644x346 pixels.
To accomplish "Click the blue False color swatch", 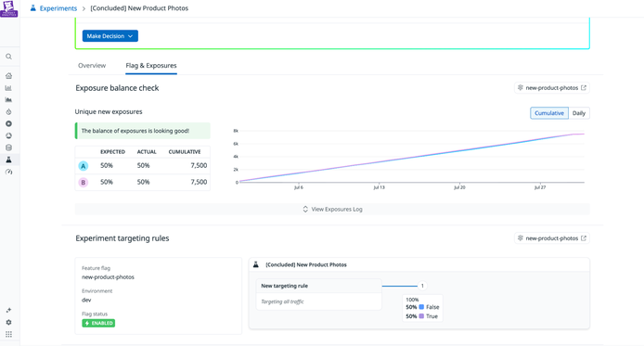I will [421, 307].
